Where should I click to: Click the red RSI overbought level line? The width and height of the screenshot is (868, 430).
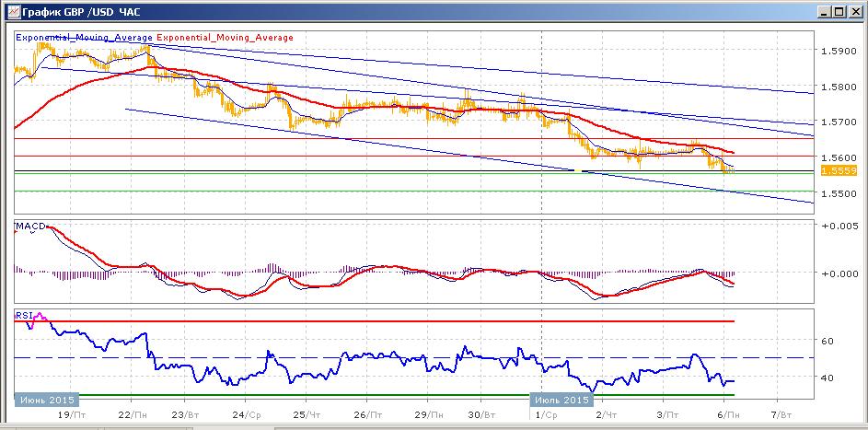[x=375, y=321]
